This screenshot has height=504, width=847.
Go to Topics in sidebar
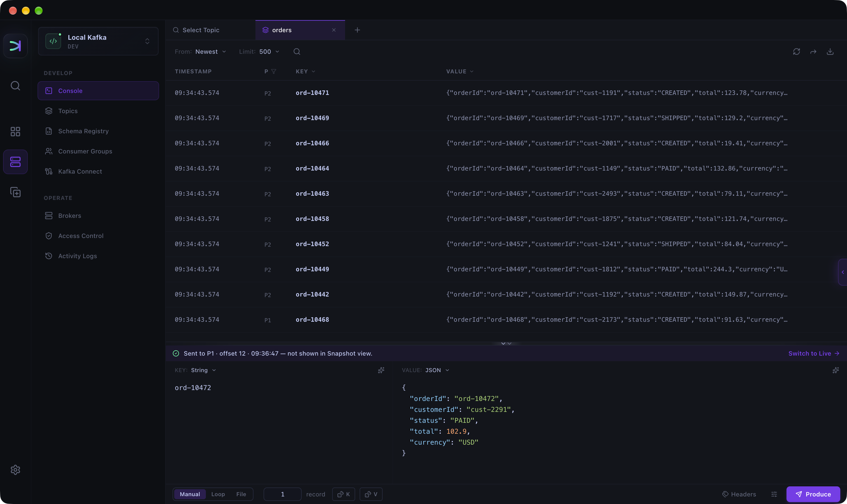tap(98, 111)
